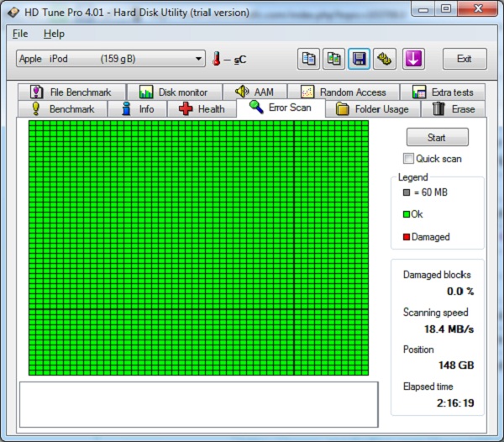Screen dimensions: 504x442
Task: Click the empty log box below the grid
Action: click(199, 404)
